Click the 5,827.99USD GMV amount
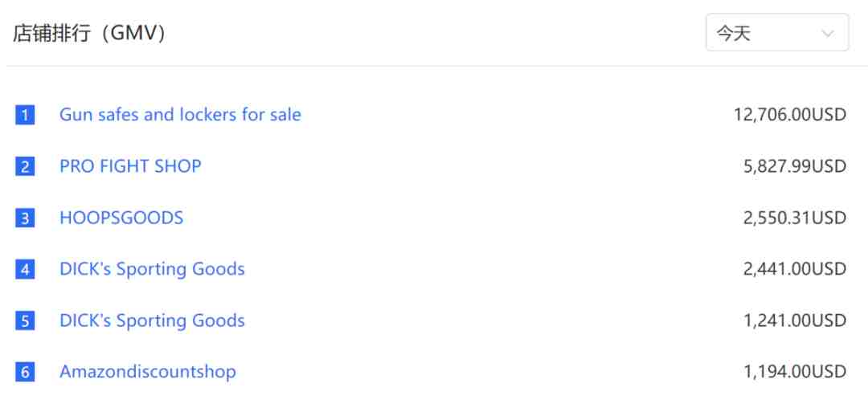 point(795,166)
